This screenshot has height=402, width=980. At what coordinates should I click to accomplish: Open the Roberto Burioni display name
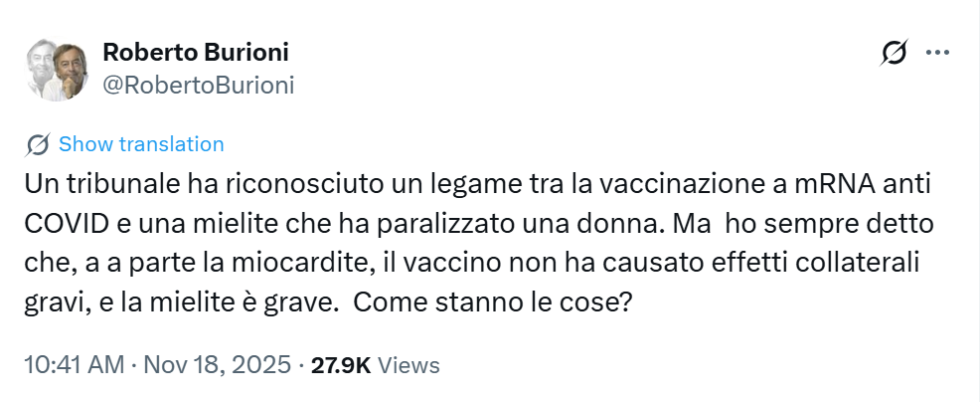click(196, 53)
